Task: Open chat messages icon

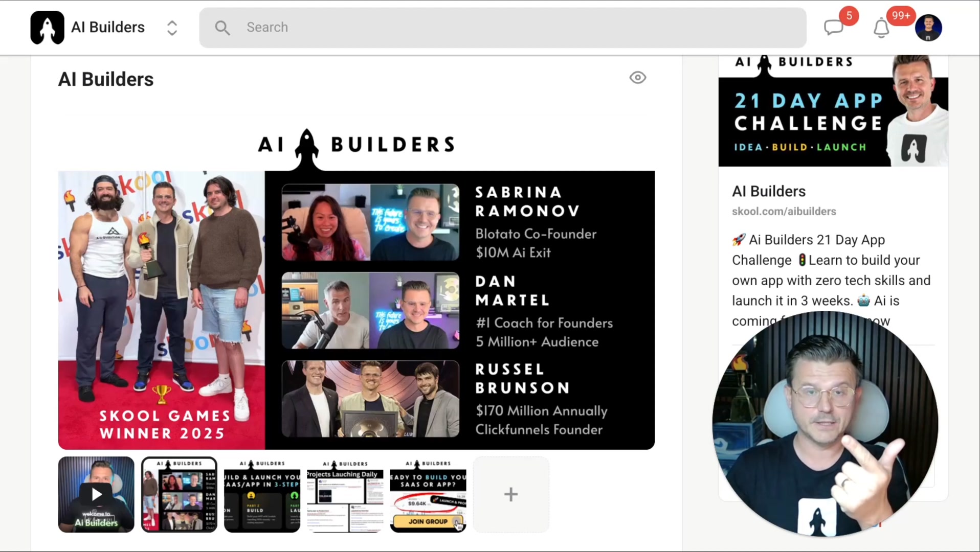Action: [834, 28]
